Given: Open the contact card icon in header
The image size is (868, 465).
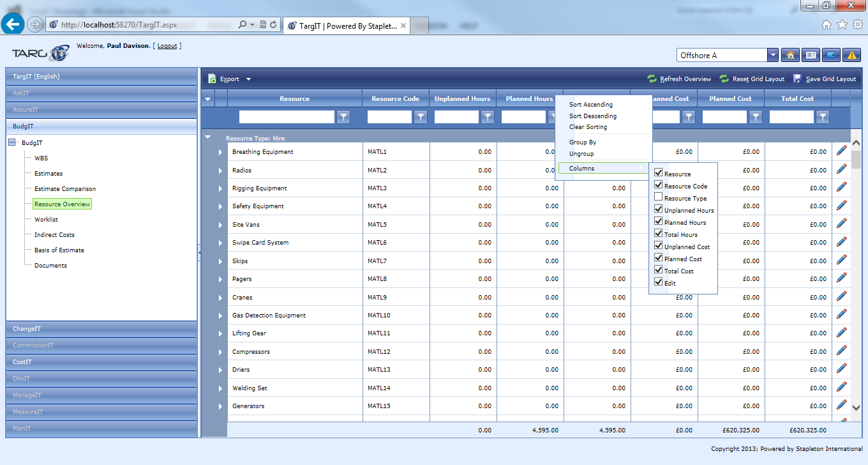Looking at the screenshot, I should 811,55.
